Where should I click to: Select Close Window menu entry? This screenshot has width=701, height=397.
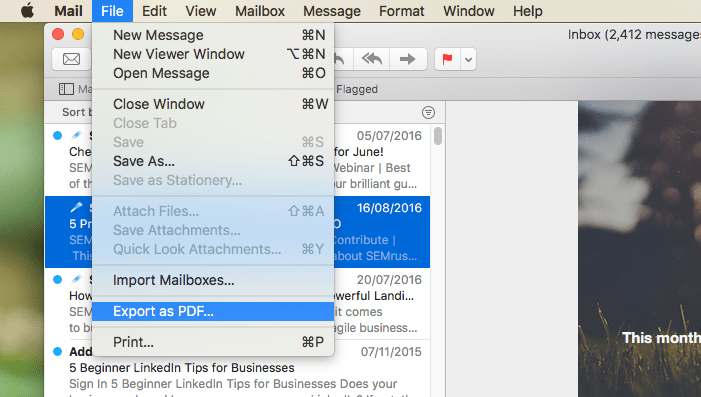[x=213, y=104]
